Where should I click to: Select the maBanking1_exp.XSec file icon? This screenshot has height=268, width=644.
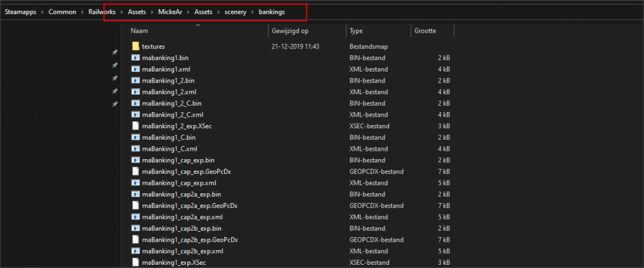click(x=135, y=262)
